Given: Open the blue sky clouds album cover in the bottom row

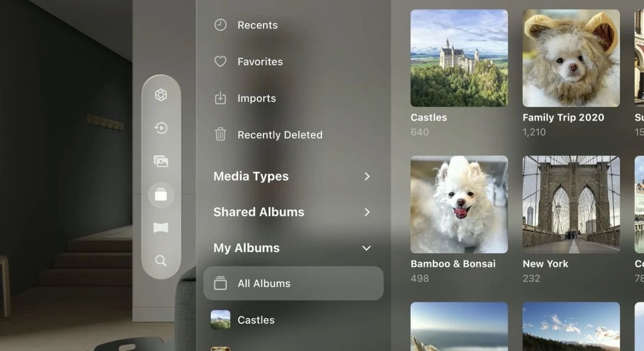Looking at the screenshot, I should pyautogui.click(x=571, y=327).
